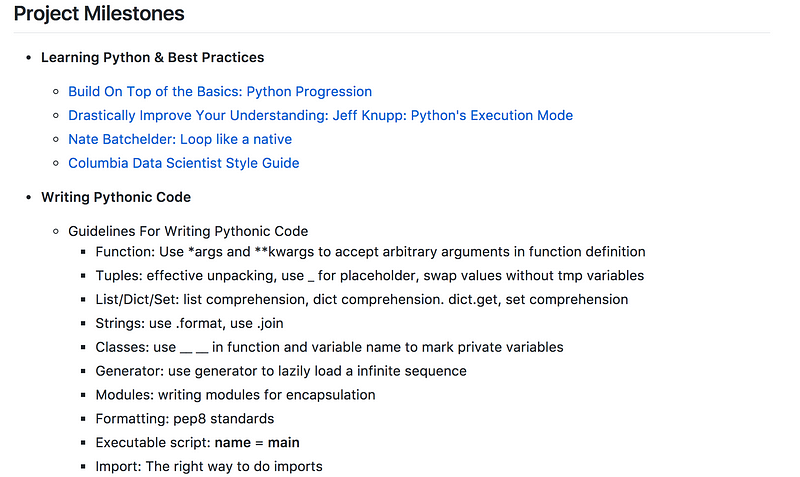Image resolution: width=800 pixels, height=477 pixels.
Task: Click the Formatting pep8 standards line
Action: [x=184, y=419]
